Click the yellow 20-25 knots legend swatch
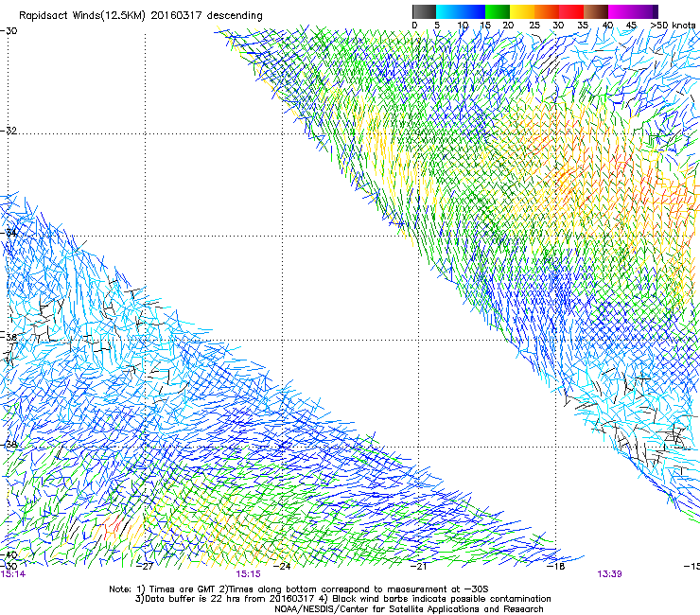 pyautogui.click(x=522, y=11)
